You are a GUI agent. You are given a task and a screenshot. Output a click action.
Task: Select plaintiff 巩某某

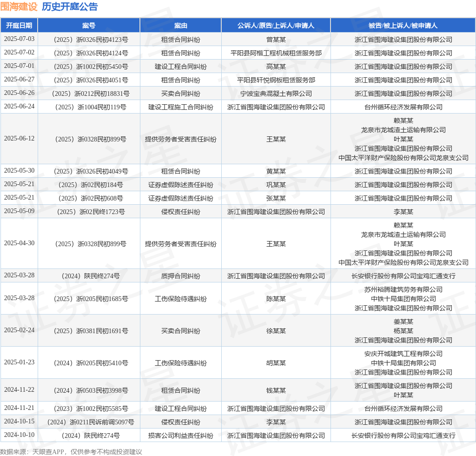(276, 185)
